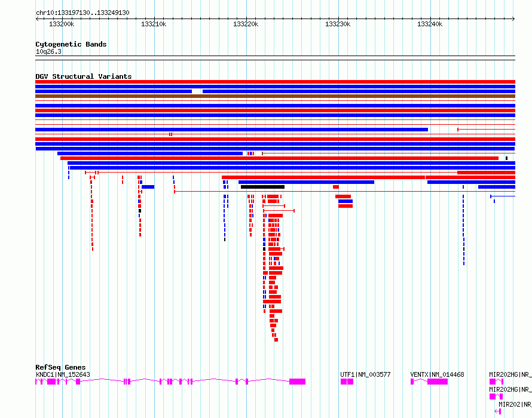This screenshot has height=418, width=532.
Task: Click the KNDC1|NM_152643 gene label
Action: tap(63, 374)
